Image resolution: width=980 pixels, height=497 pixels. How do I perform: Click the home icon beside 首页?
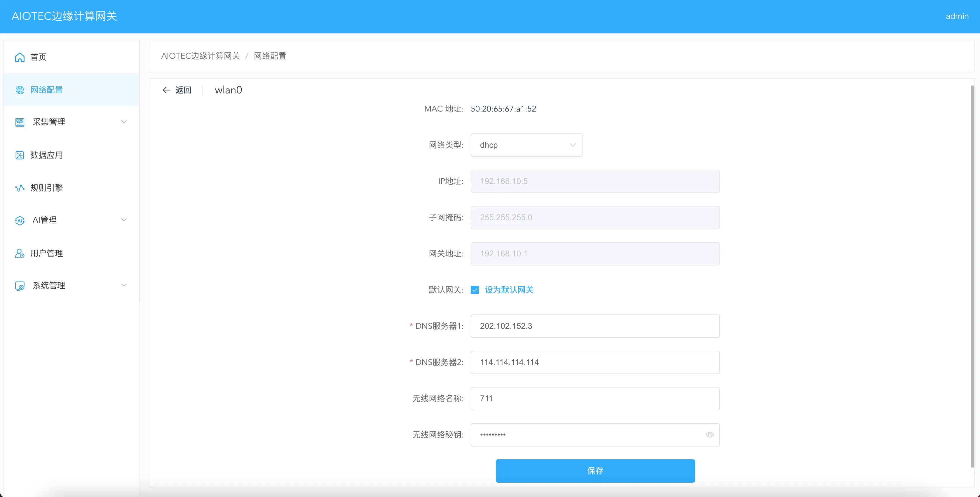point(20,57)
